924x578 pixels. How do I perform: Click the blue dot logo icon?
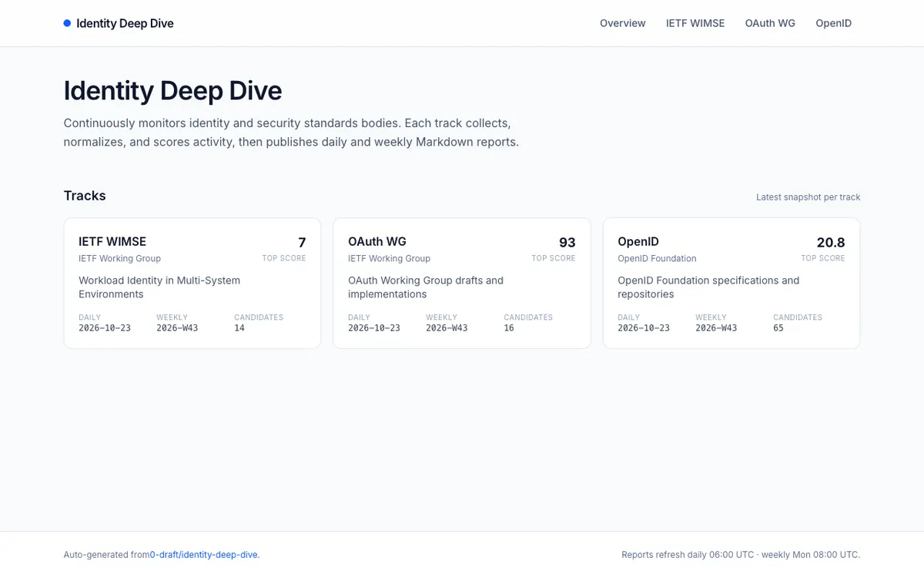pyautogui.click(x=67, y=23)
